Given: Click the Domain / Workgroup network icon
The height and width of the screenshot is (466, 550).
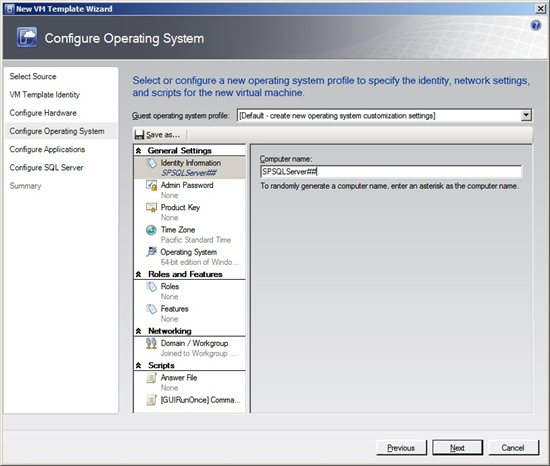Looking at the screenshot, I should [151, 343].
